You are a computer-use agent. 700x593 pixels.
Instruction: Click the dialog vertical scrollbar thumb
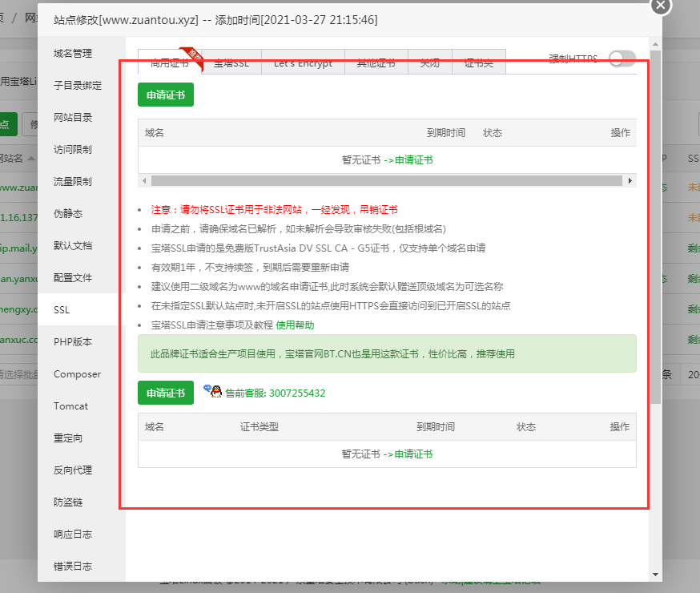(x=655, y=227)
